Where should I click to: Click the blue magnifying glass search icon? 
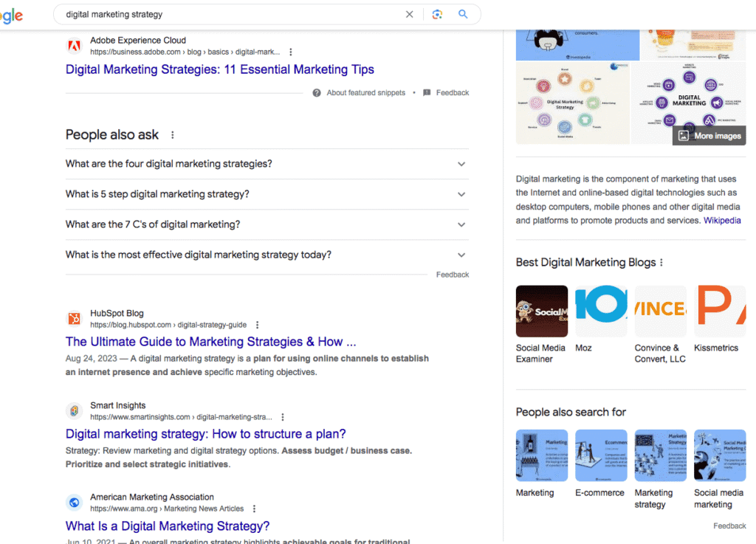463,14
